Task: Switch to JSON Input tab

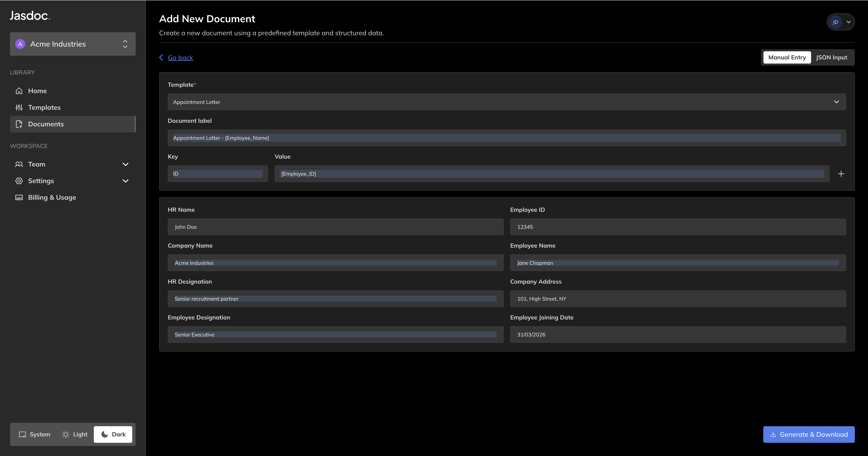Action: [x=831, y=57]
